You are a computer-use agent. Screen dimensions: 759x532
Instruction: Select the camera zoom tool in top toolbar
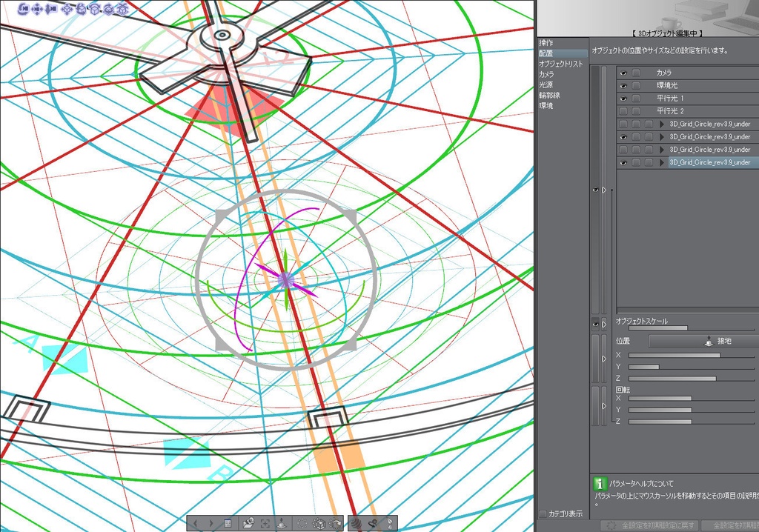point(52,10)
